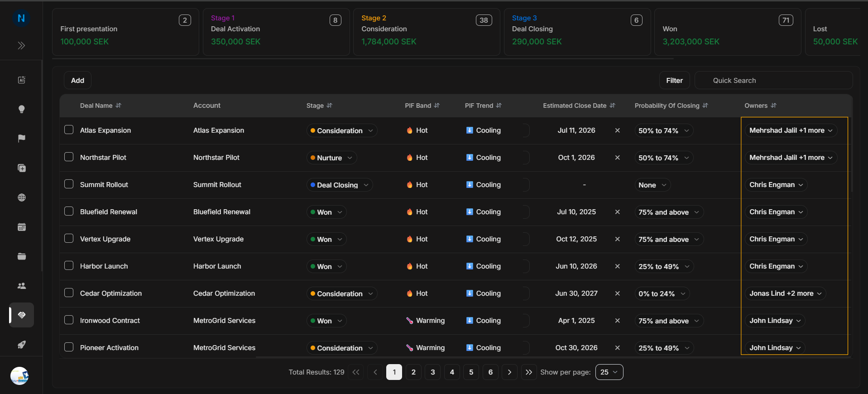Open the folder icon in sidebar

[21, 256]
